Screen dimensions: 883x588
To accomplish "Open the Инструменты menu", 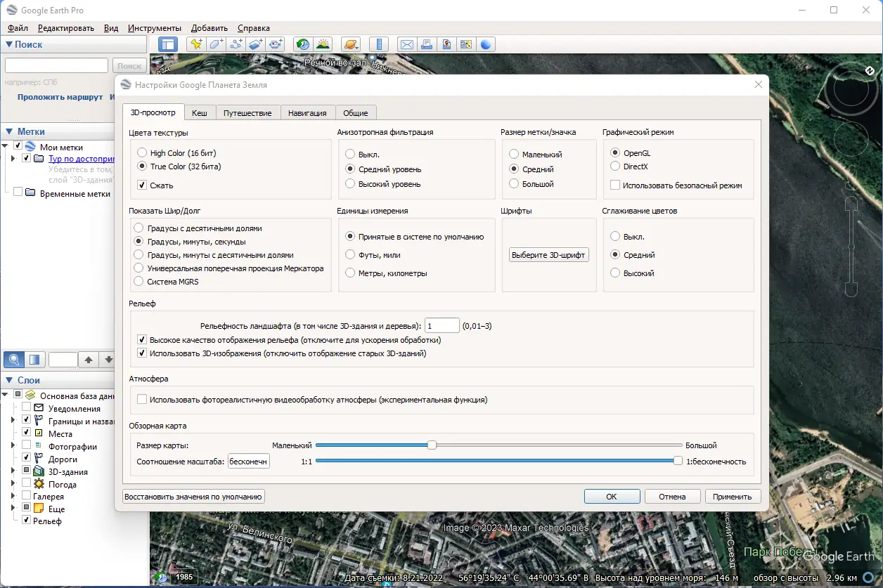I will click(x=155, y=28).
